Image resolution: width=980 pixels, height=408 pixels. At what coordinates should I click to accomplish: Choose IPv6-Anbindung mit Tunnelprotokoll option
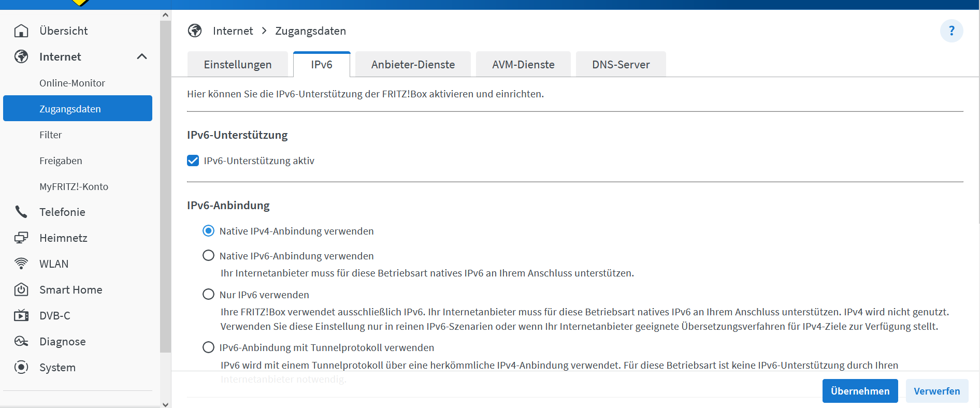pyautogui.click(x=208, y=347)
